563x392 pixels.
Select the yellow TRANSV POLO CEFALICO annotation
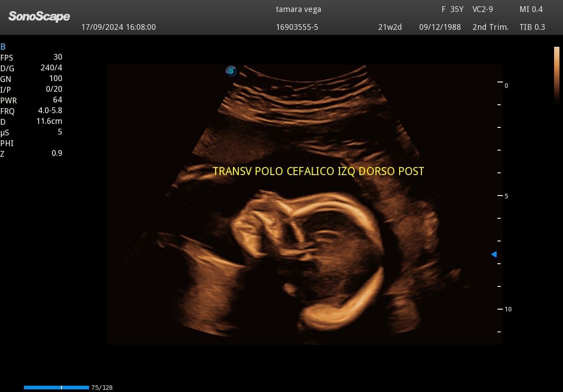tap(318, 171)
